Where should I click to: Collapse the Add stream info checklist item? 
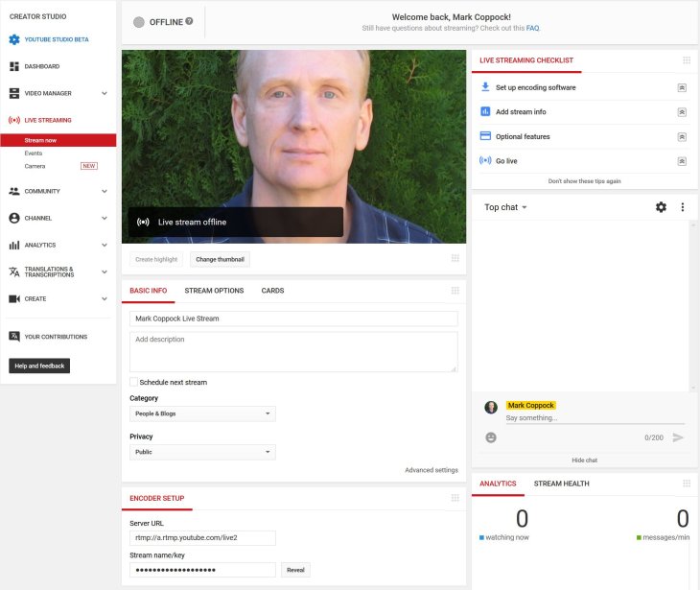click(682, 112)
